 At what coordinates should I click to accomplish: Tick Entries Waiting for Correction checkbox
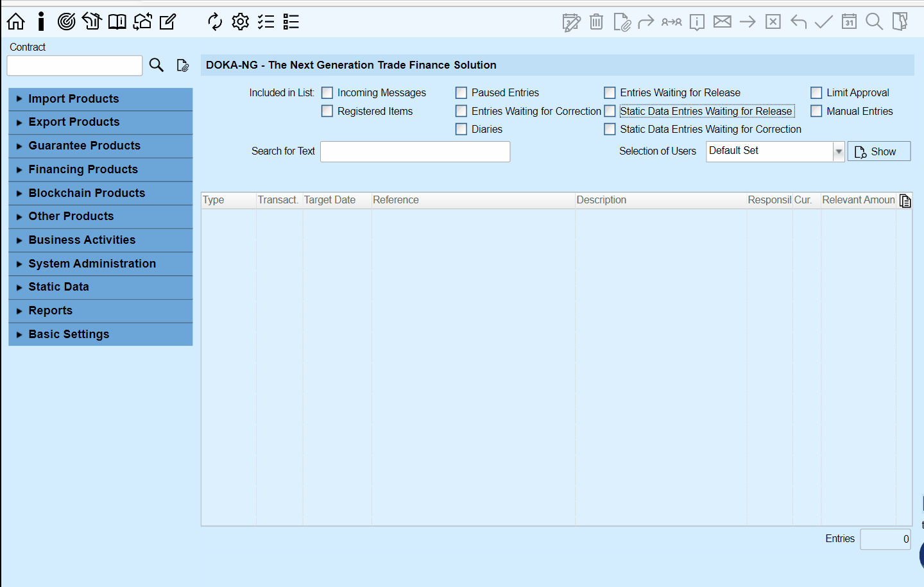(x=461, y=111)
